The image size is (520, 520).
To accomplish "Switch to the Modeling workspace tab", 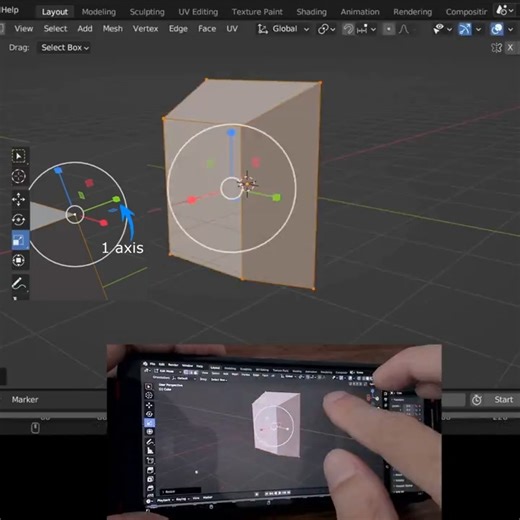I will [99, 12].
